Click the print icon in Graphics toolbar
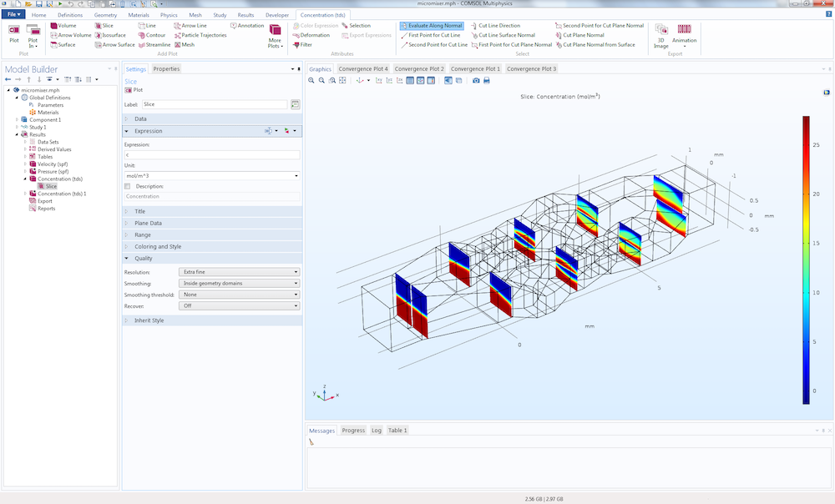 point(486,80)
